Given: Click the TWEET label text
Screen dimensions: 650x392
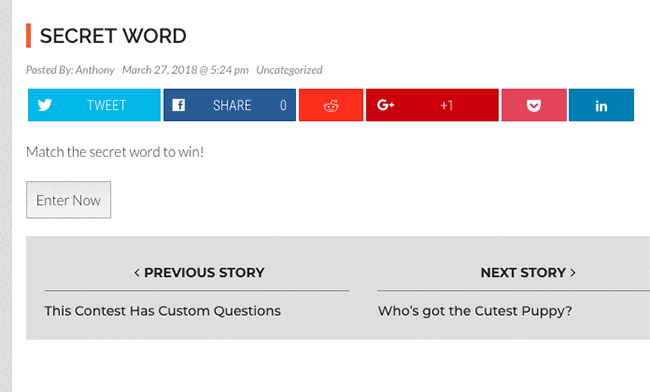Looking at the screenshot, I should [107, 105].
